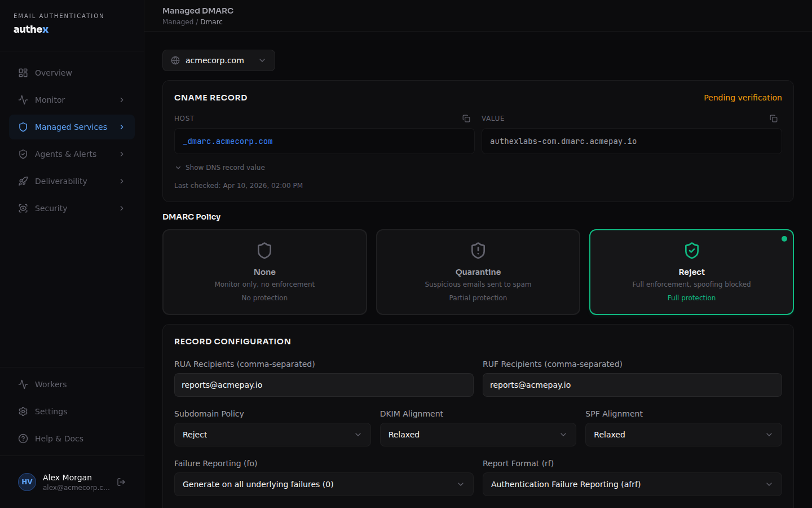
Task: Open the Failure Reporting (fo) dropdown
Action: click(324, 484)
